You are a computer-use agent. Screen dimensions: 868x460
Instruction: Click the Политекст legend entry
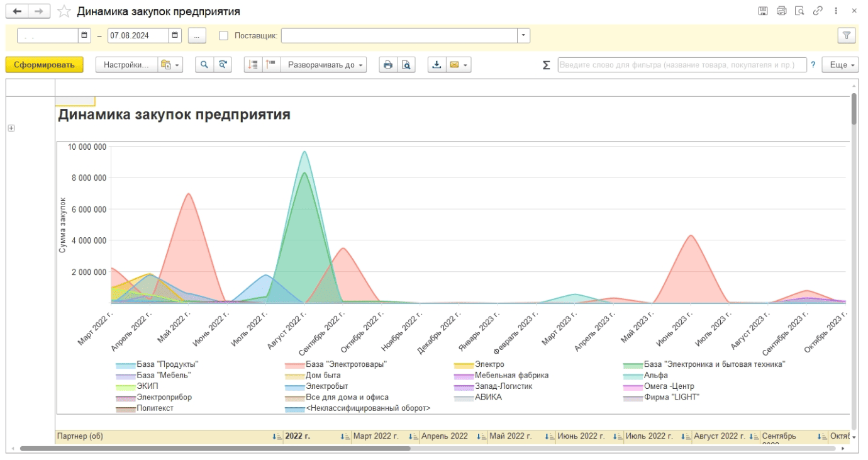155,408
